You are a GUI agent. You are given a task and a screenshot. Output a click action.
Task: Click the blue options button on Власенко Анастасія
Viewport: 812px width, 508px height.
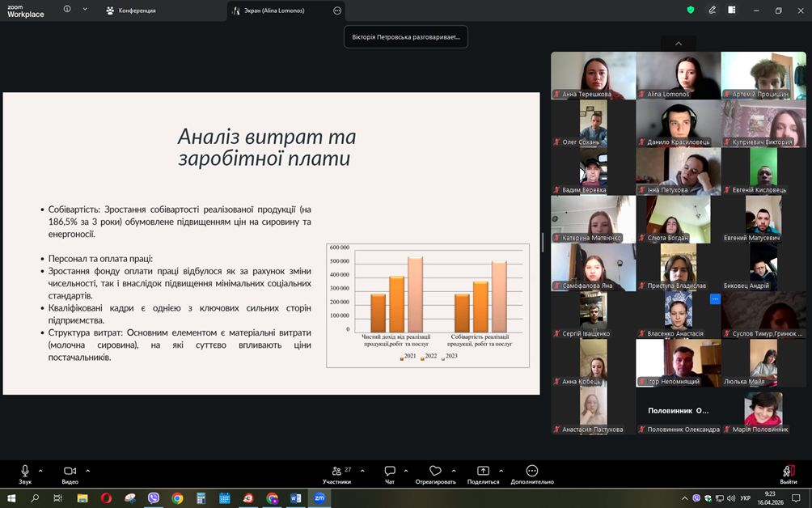coord(714,299)
